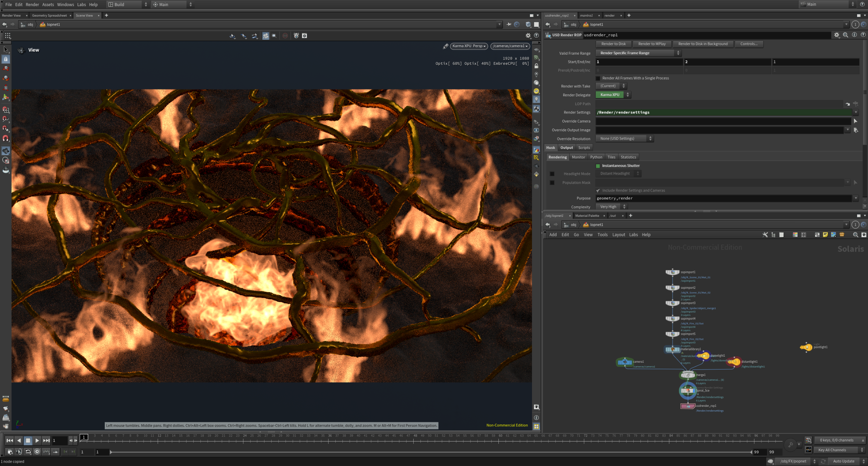The height and width of the screenshot is (466, 868).
Task: Enable the Headlight Mode checkbox
Action: [x=552, y=174]
